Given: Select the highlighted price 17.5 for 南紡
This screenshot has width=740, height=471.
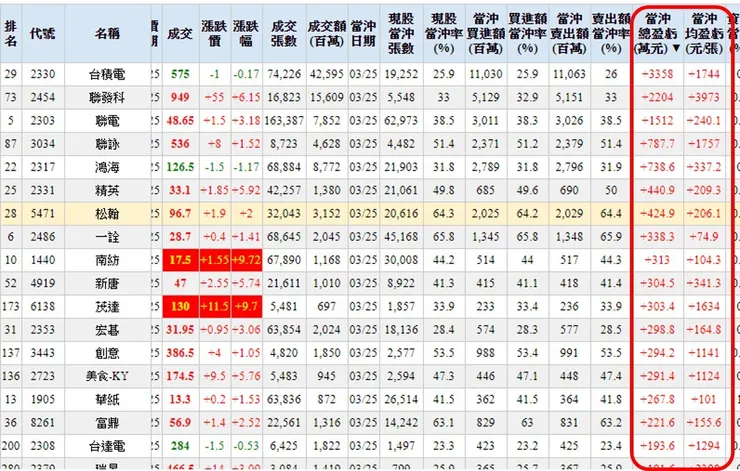Looking at the screenshot, I should point(180,260).
